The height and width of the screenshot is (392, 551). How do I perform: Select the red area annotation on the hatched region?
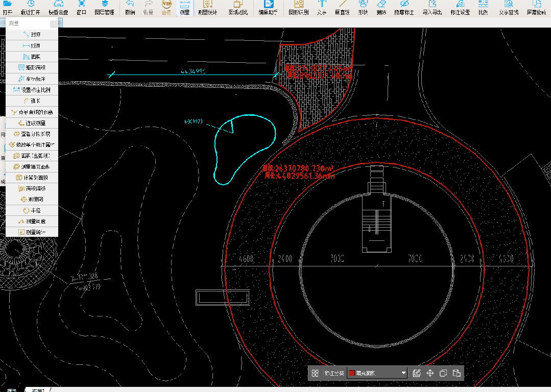[x=318, y=71]
